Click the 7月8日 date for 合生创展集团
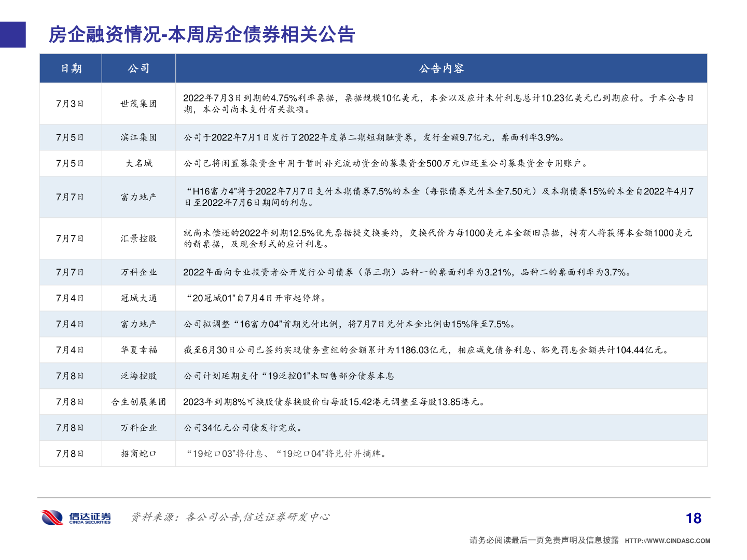Viewport: 747px width, 560px height. pos(70,402)
